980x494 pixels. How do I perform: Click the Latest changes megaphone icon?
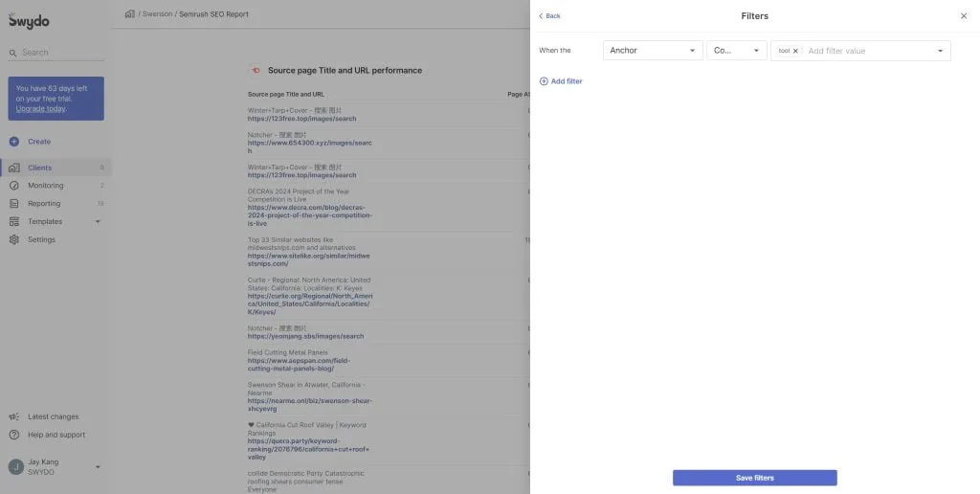click(14, 417)
